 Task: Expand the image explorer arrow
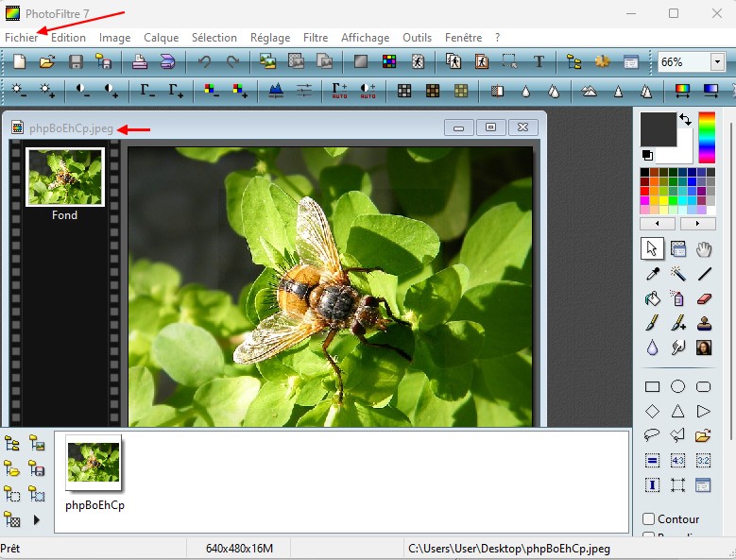click(37, 519)
